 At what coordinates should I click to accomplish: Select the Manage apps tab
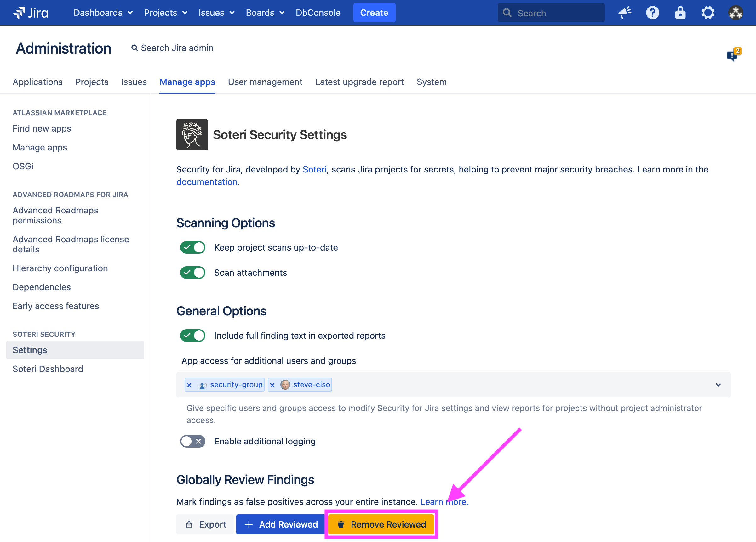pyautogui.click(x=188, y=82)
